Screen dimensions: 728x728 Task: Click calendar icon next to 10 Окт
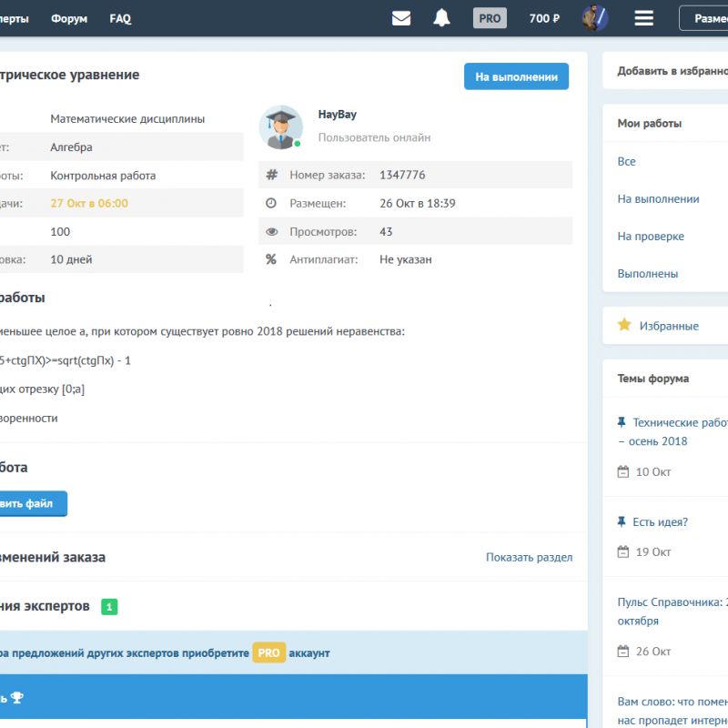[622, 472]
